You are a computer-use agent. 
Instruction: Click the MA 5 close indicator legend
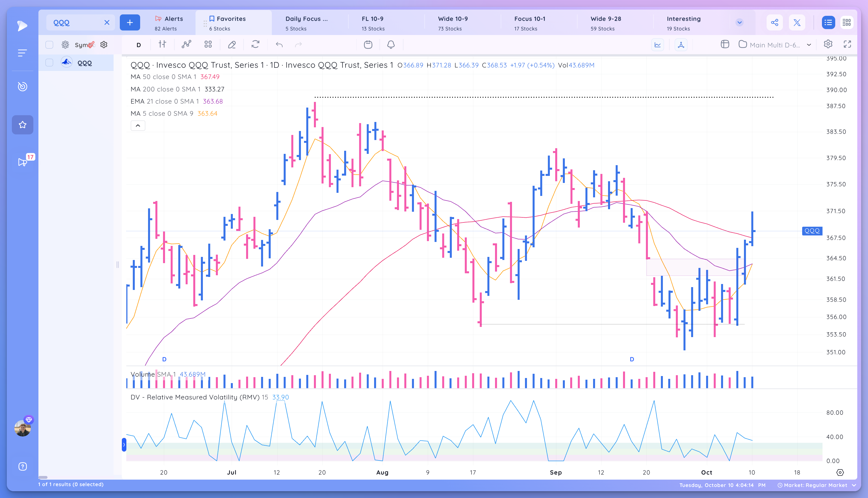tap(174, 113)
